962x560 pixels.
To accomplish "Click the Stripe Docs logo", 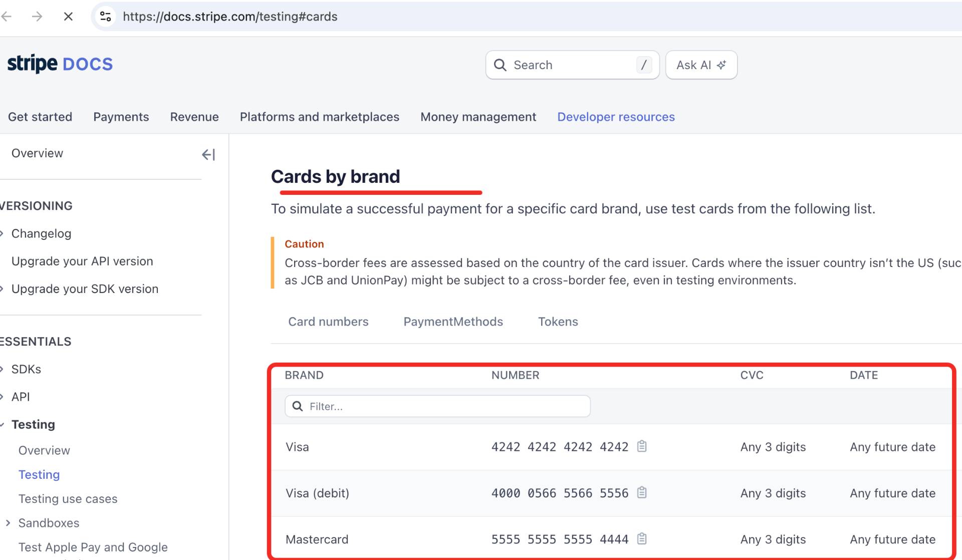I will pyautogui.click(x=60, y=64).
